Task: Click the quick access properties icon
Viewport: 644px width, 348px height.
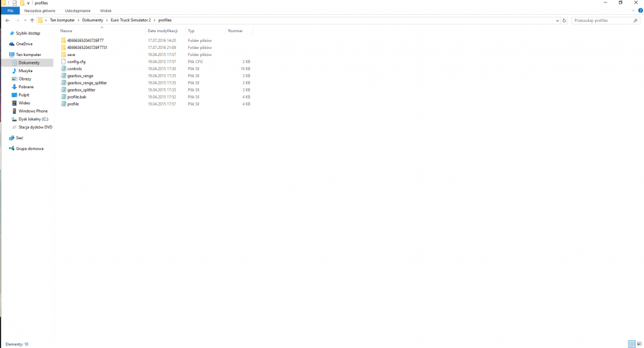Action: tap(14, 3)
